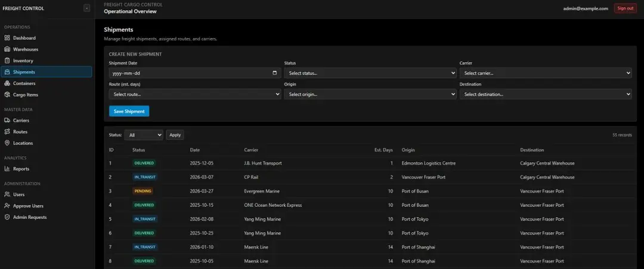Click the Locations pin icon
Screen dimensions: 644x269
(x=7, y=143)
